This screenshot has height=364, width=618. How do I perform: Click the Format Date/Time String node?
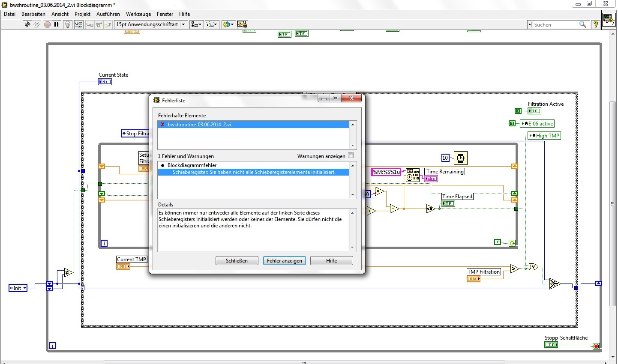click(413, 175)
